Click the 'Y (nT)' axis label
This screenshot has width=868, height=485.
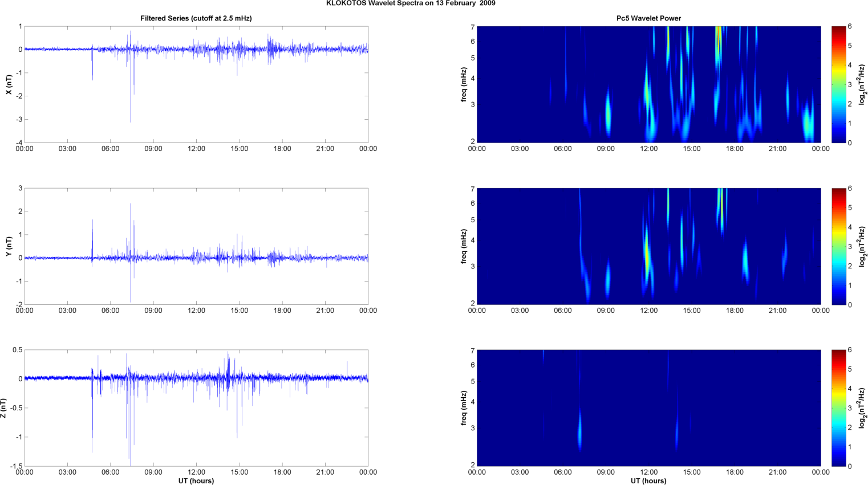(9, 246)
